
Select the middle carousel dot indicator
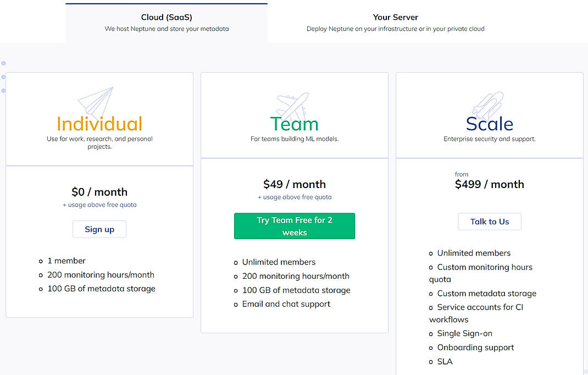click(x=3, y=76)
